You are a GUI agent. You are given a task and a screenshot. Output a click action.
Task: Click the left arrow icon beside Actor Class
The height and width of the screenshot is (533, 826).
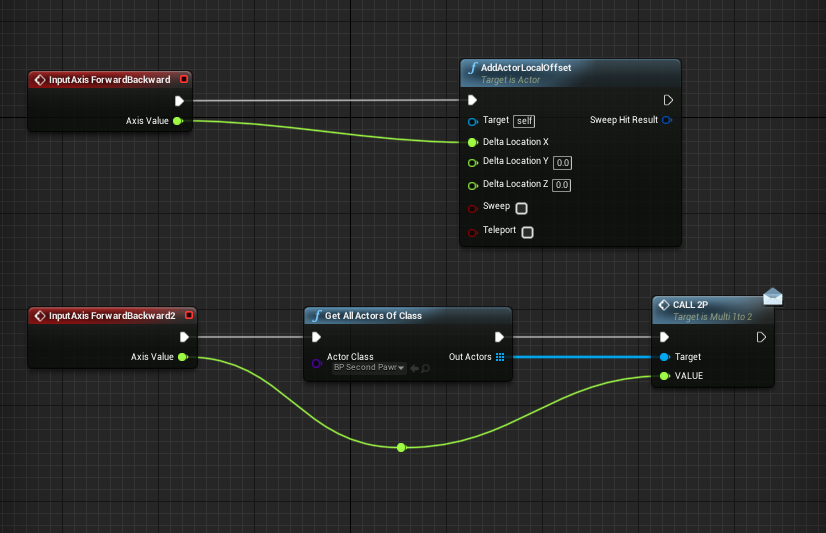click(413, 368)
